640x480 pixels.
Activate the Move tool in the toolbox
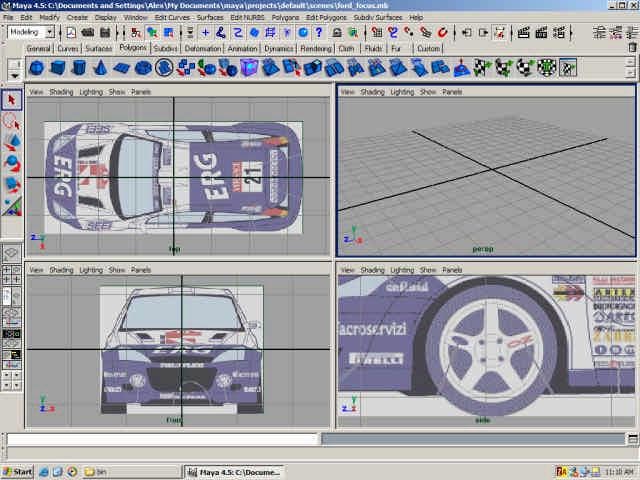pyautogui.click(x=11, y=142)
